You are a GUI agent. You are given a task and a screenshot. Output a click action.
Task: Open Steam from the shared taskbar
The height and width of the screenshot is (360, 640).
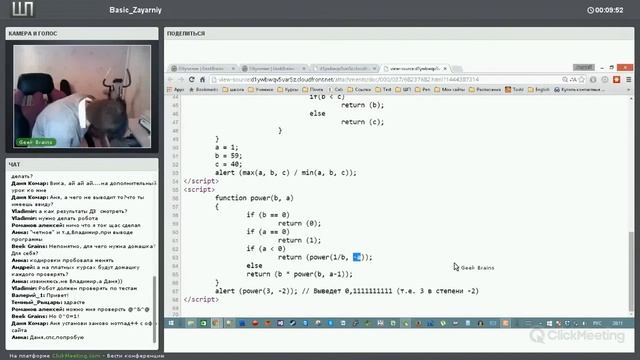point(293,323)
